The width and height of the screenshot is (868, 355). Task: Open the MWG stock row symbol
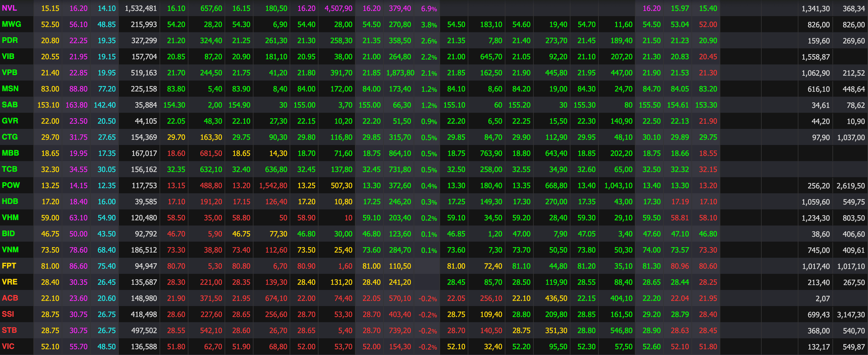pos(12,24)
